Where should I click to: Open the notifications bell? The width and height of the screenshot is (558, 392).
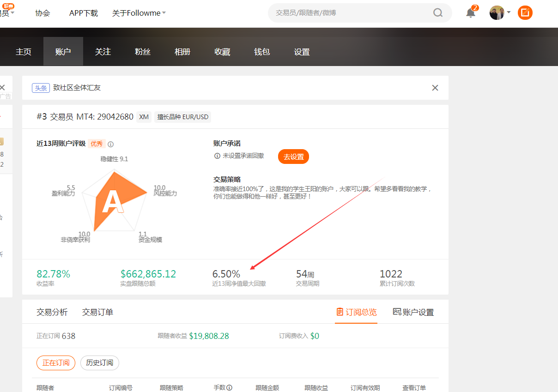(x=471, y=13)
